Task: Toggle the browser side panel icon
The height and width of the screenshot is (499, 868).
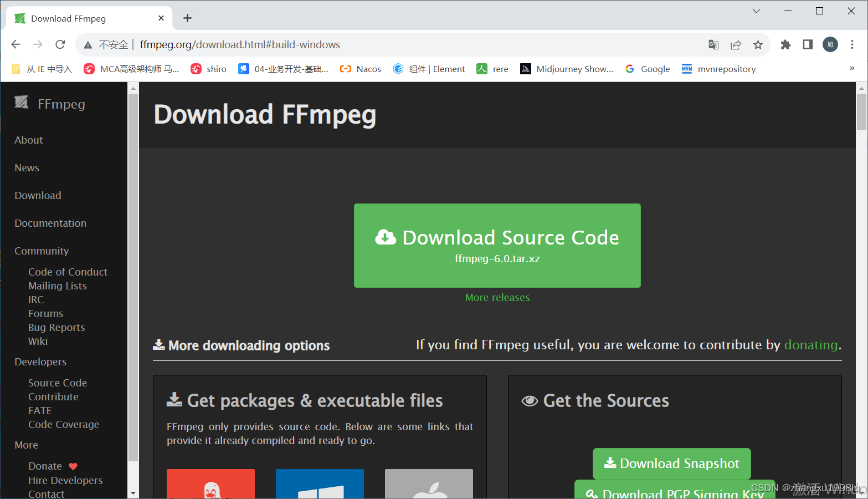Action: point(808,44)
